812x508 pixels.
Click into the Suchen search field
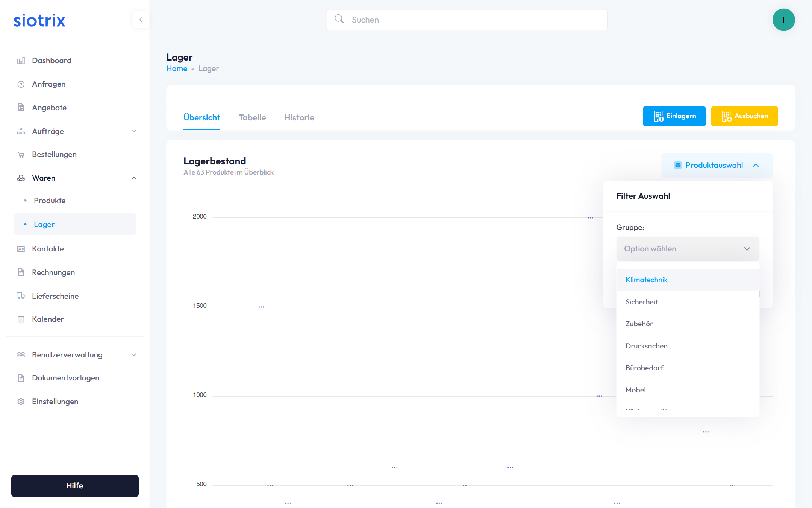pos(474,20)
